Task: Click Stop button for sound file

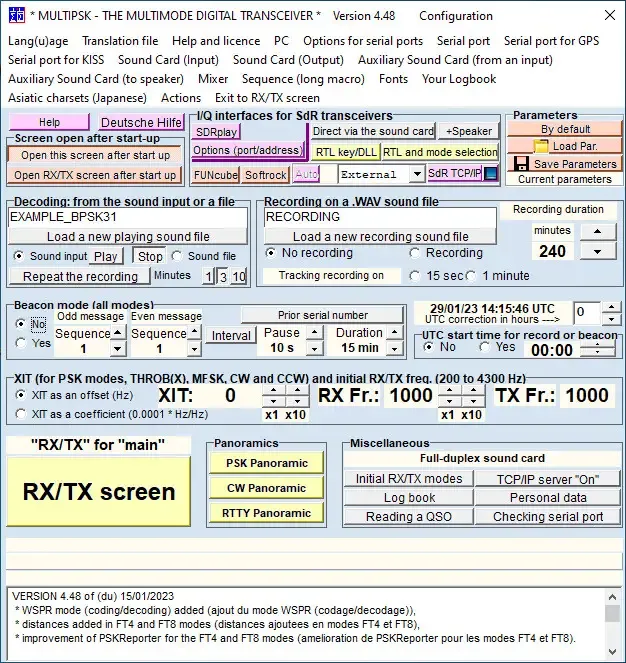Action: [x=150, y=256]
